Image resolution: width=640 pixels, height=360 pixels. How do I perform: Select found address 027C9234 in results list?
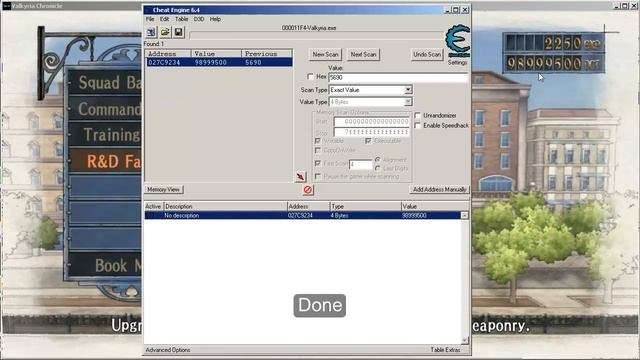pos(219,62)
